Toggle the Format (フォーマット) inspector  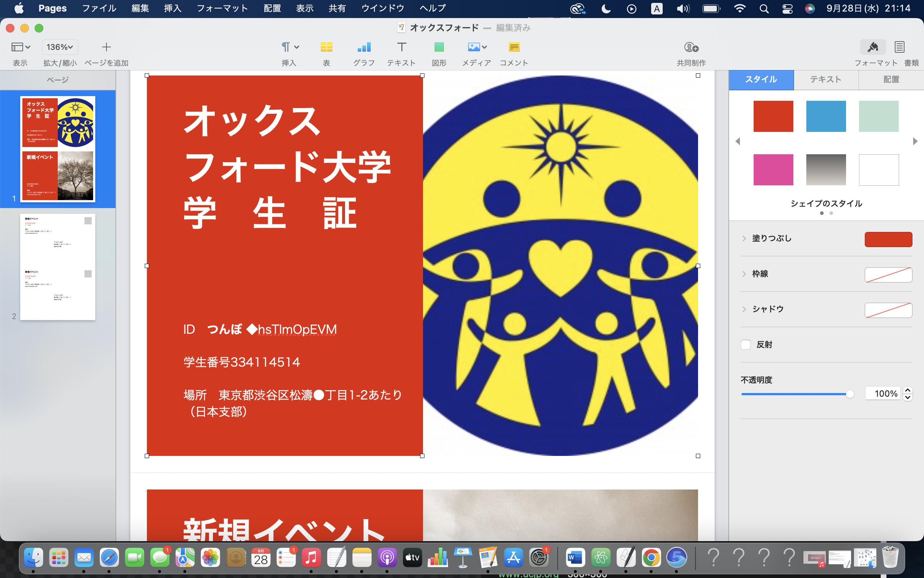pyautogui.click(x=873, y=47)
